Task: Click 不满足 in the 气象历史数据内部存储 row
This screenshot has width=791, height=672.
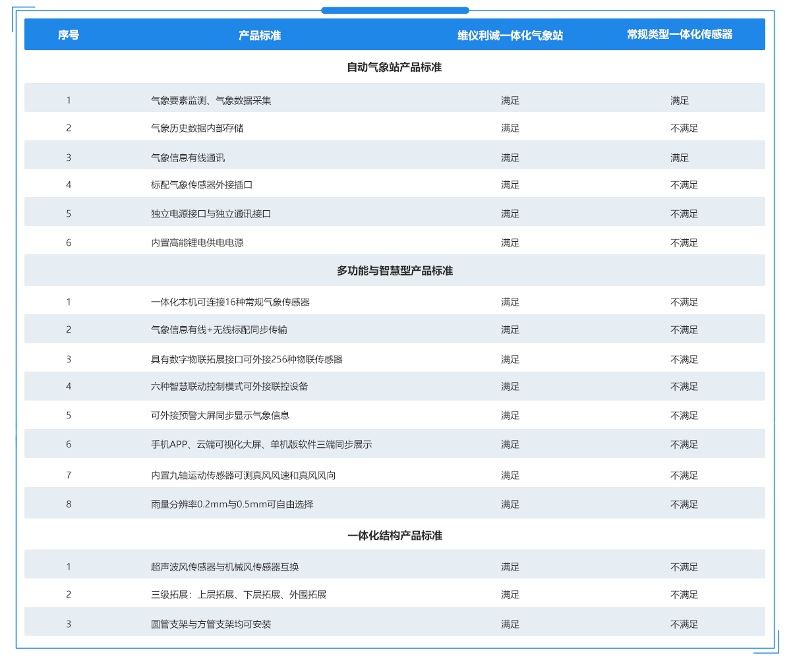Action: pyautogui.click(x=684, y=128)
